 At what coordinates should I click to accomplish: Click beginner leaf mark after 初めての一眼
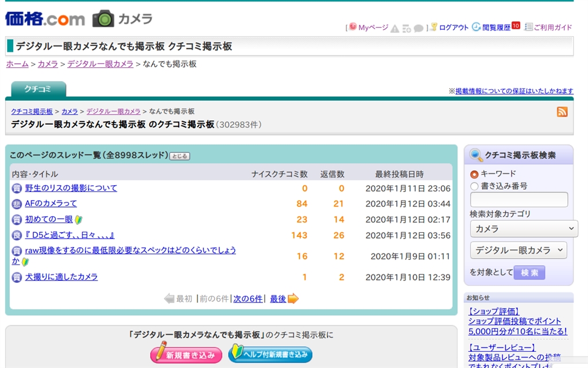coord(78,220)
